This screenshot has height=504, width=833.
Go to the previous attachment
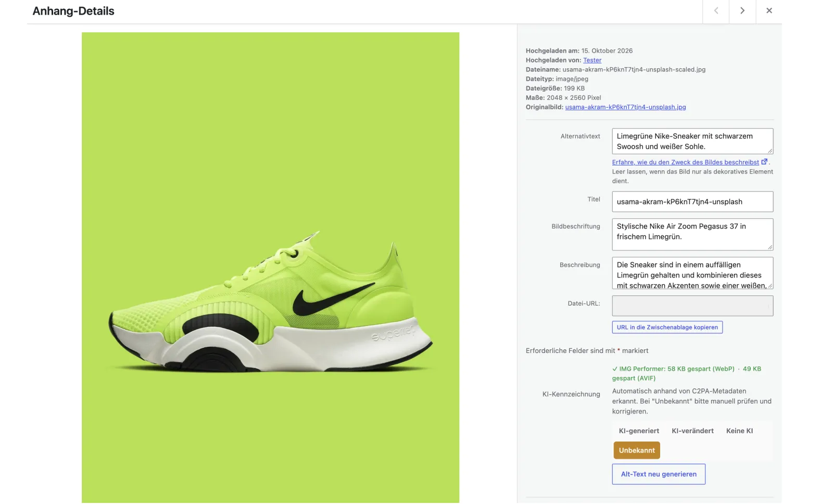point(716,11)
